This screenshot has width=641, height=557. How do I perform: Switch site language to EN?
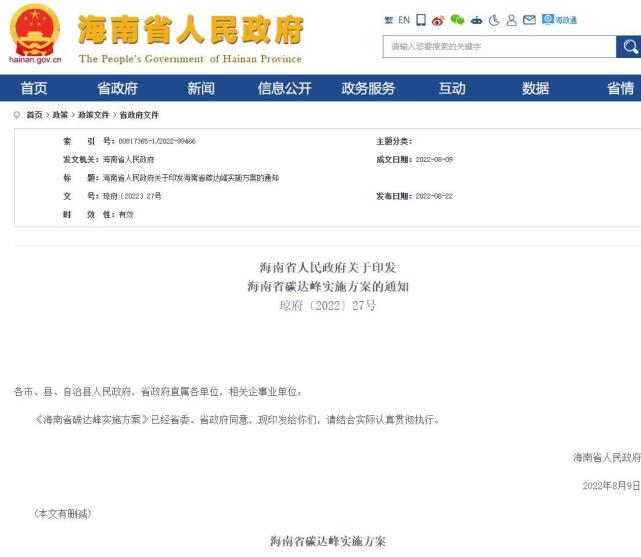(404, 20)
